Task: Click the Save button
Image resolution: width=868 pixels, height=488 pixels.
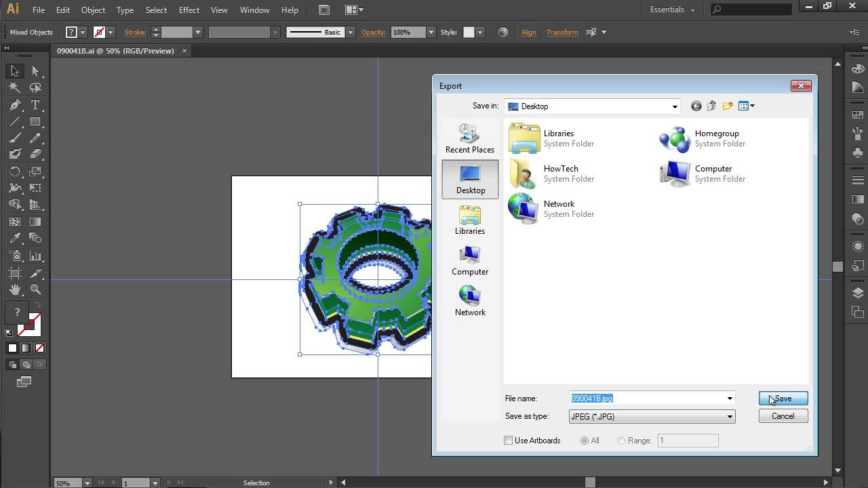Action: pos(783,399)
